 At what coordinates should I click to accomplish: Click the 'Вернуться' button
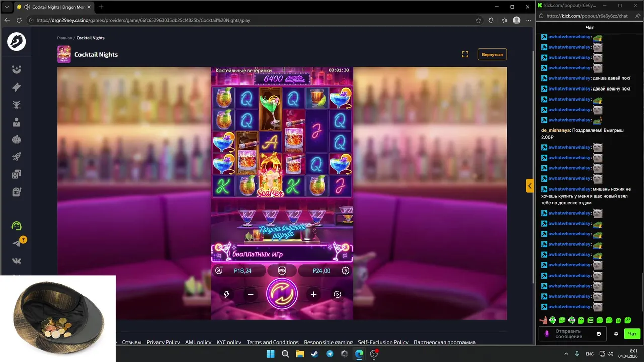[x=492, y=54]
